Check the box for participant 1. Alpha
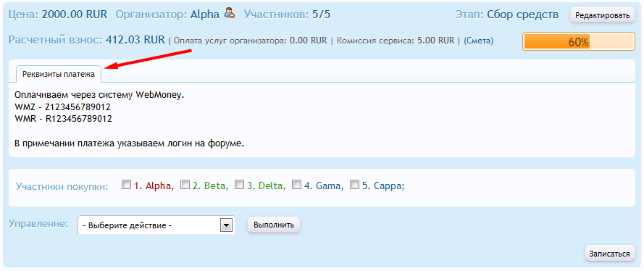The image size is (644, 271). click(x=127, y=185)
